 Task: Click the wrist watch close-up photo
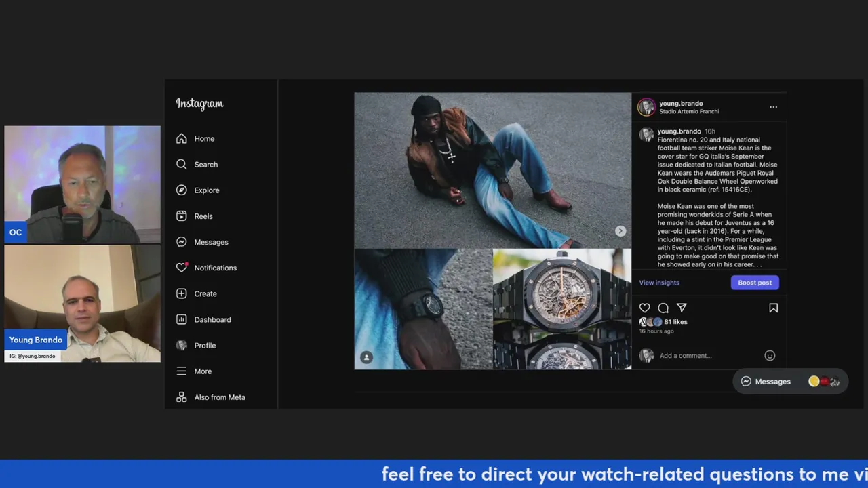(x=423, y=309)
